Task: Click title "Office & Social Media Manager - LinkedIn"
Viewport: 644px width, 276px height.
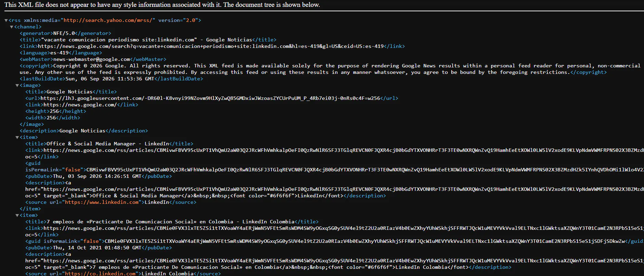Action: (109, 144)
